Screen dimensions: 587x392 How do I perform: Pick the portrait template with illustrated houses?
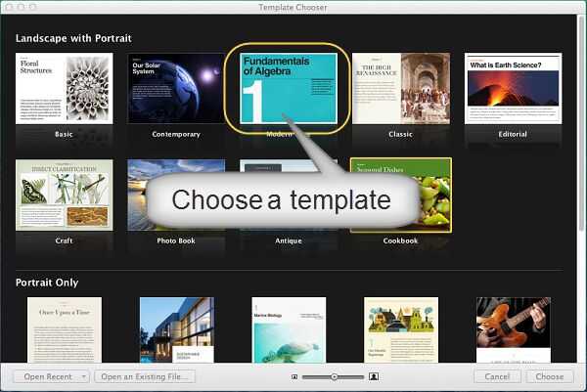point(401,329)
